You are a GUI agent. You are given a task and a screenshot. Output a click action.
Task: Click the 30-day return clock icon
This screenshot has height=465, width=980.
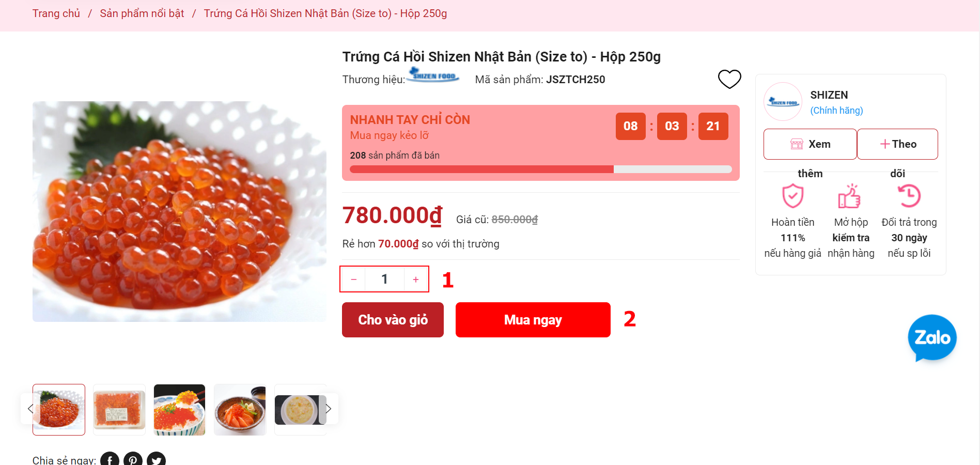(909, 196)
